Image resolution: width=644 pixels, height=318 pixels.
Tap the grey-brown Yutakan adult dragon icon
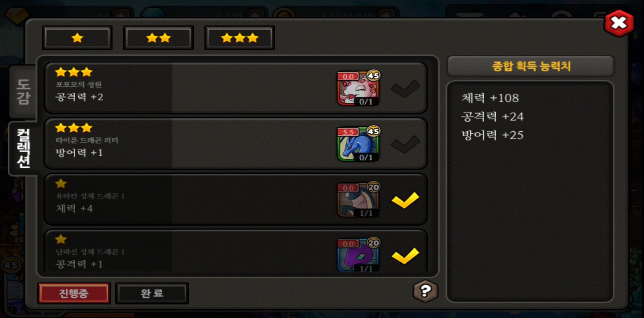pos(358,200)
